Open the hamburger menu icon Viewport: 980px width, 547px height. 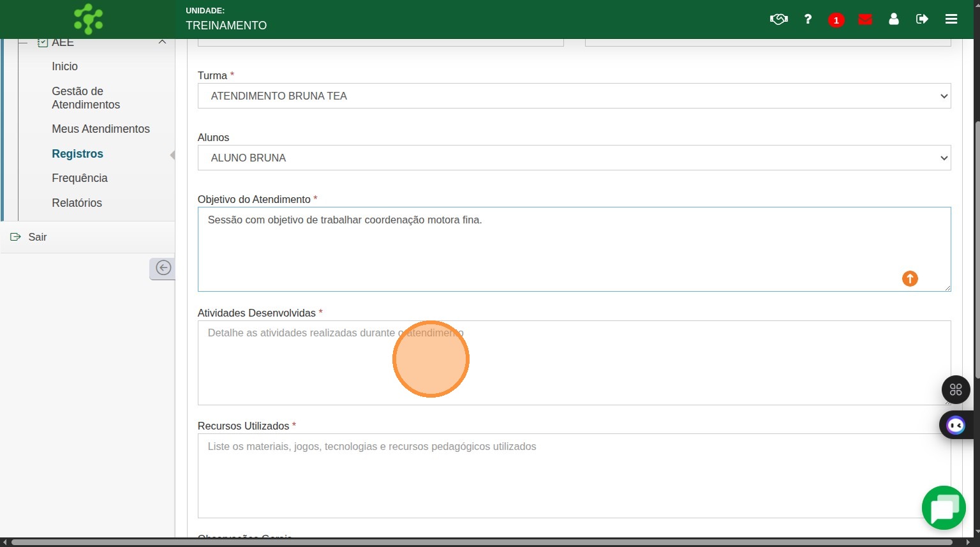click(951, 19)
